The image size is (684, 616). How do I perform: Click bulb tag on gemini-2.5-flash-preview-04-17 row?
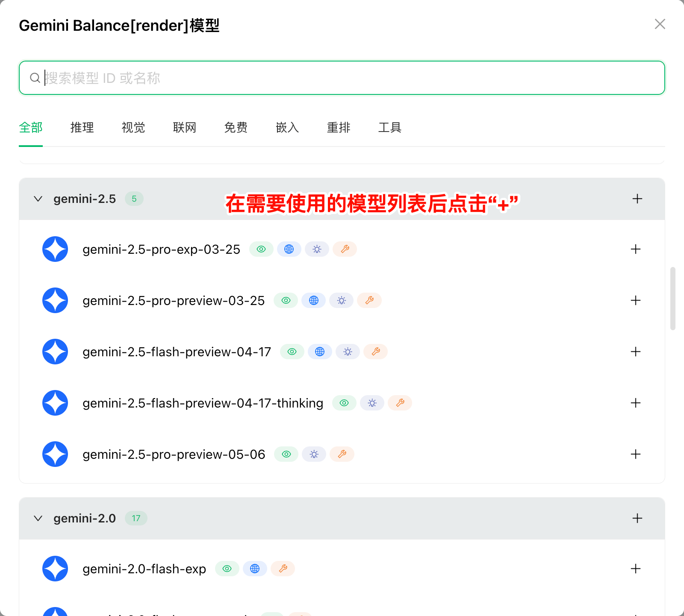(348, 352)
